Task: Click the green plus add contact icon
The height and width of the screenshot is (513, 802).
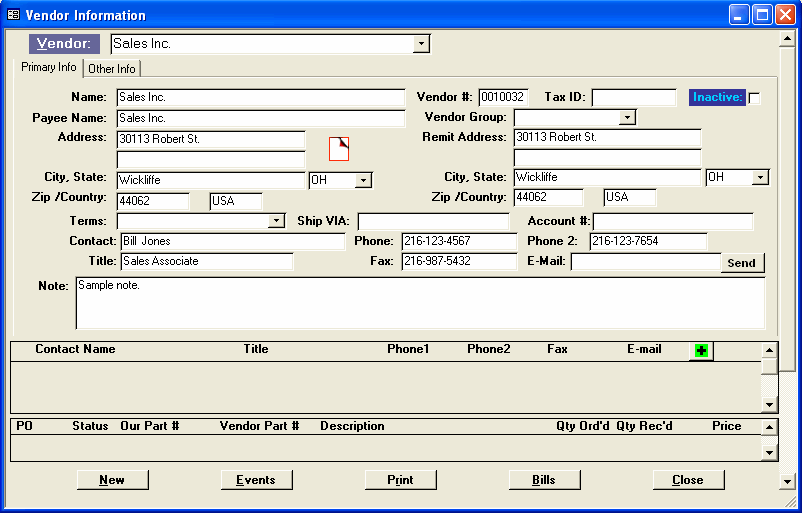Action: pyautogui.click(x=701, y=351)
